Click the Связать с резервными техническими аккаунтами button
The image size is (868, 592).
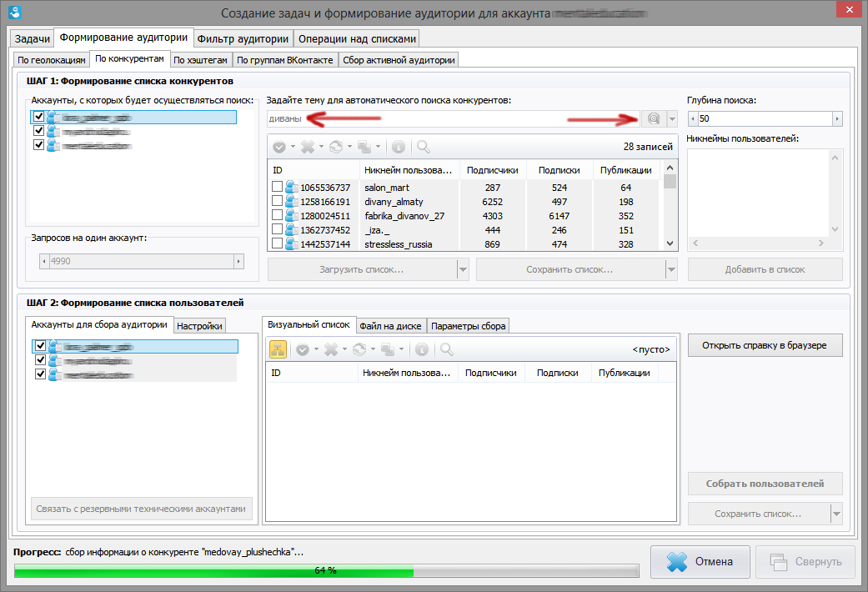141,509
